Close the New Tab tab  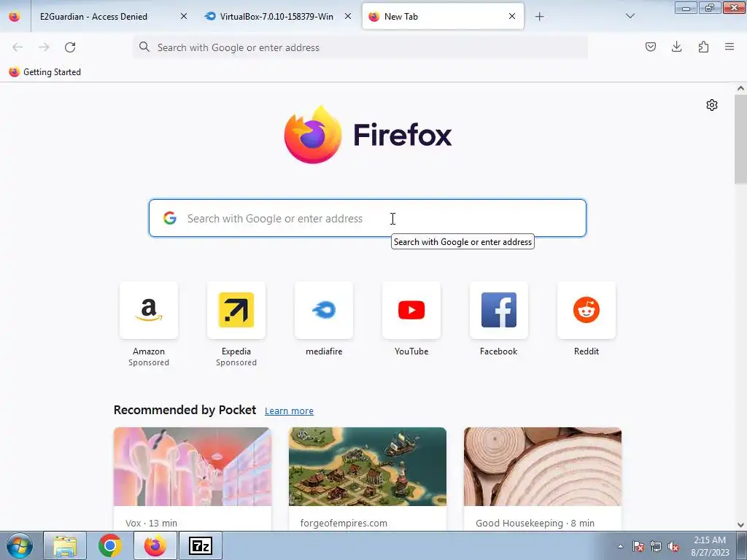pos(512,16)
